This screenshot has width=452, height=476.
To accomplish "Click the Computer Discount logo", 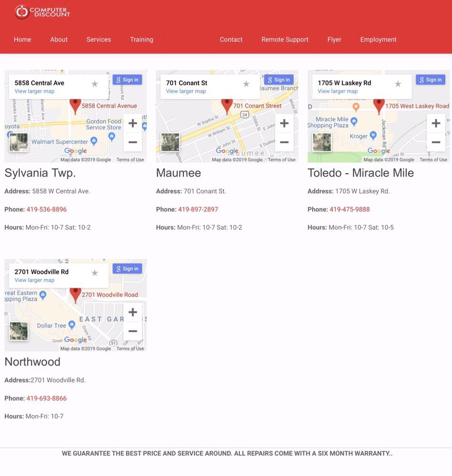I will 42,12.
